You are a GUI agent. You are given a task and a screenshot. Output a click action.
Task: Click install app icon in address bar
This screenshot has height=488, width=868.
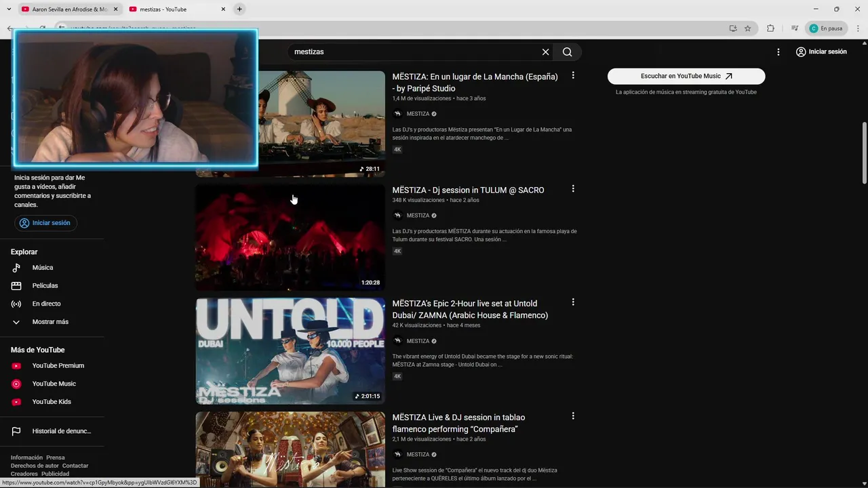pos(733,28)
